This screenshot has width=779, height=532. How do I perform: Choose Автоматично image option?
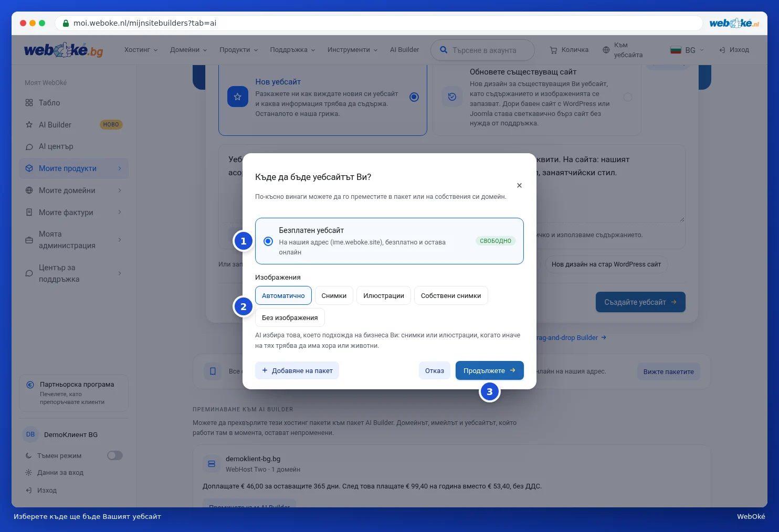(283, 295)
